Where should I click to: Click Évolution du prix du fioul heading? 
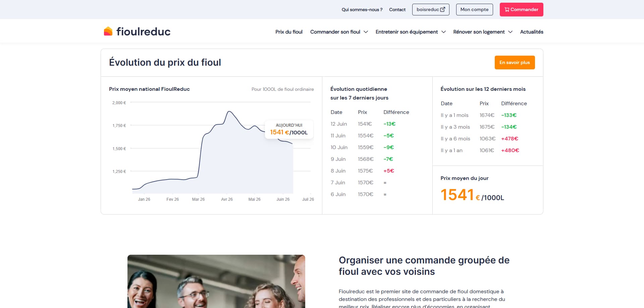click(x=165, y=62)
